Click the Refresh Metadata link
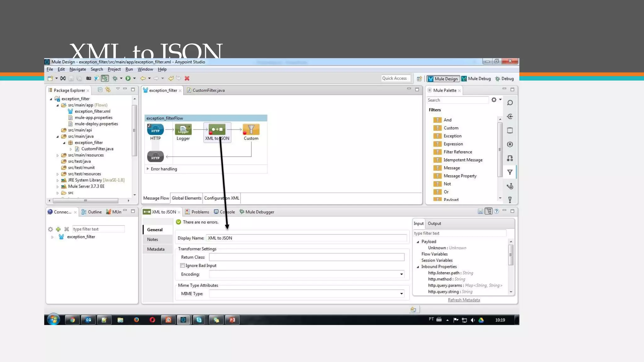The width and height of the screenshot is (644, 362). tap(464, 300)
